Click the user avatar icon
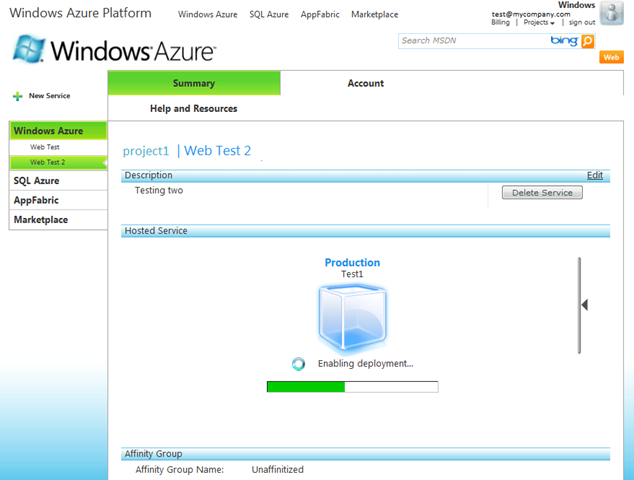This screenshot has height=480, width=634. pyautogui.click(x=612, y=13)
